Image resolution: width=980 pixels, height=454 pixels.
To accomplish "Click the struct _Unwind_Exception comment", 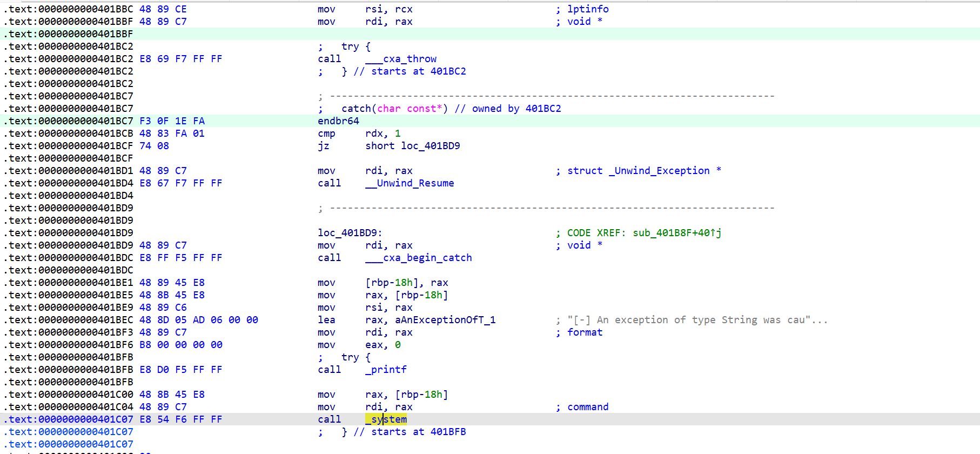I will 644,171.
